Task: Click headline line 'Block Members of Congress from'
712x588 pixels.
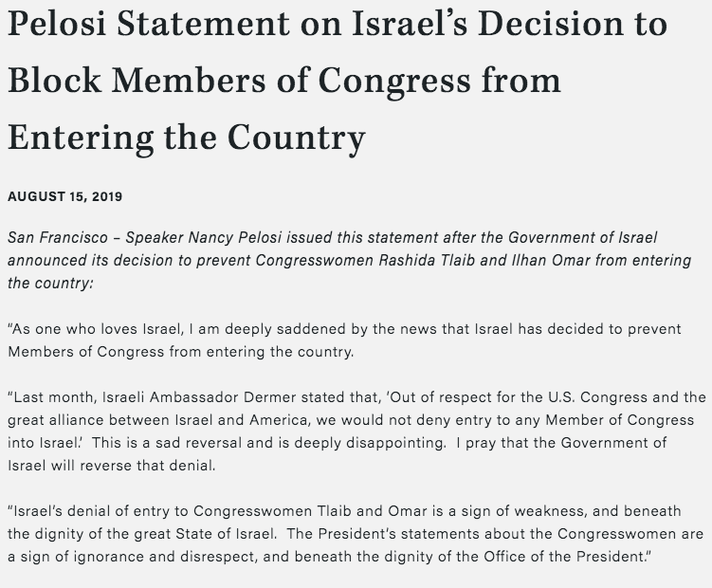Action: 284,81
